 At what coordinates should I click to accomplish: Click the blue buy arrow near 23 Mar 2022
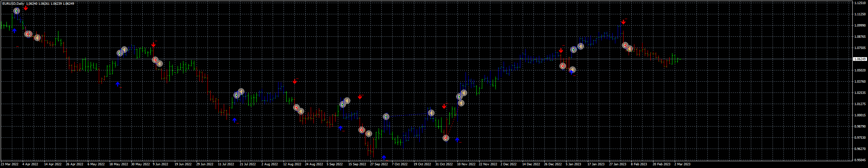(14, 31)
